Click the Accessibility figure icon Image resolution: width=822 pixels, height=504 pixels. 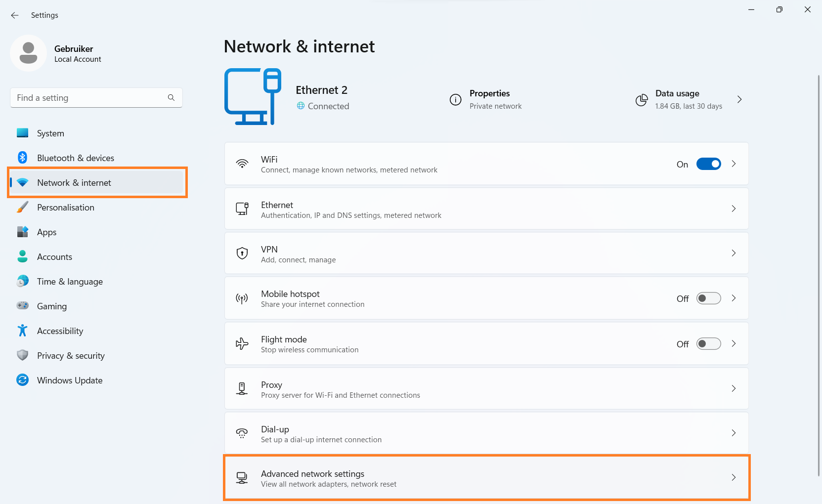coord(22,331)
